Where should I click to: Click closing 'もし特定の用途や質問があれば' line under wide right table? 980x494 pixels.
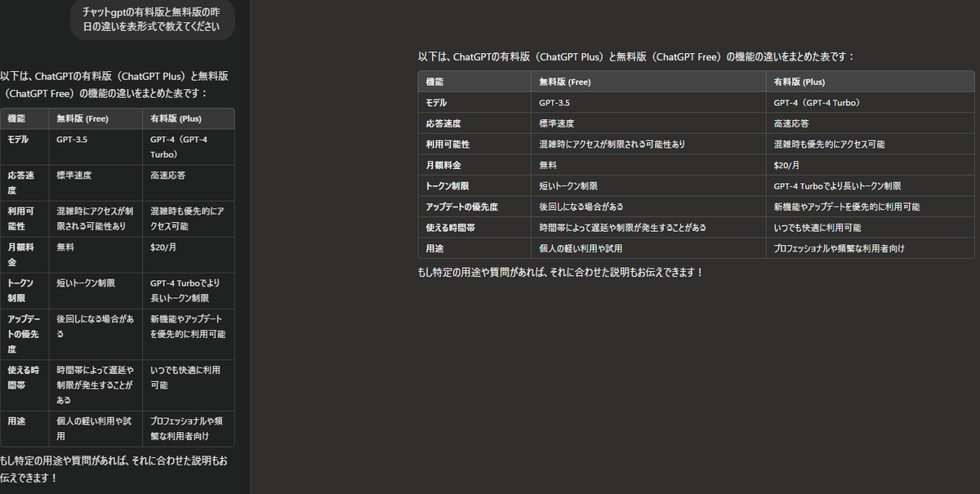pyautogui.click(x=560, y=272)
